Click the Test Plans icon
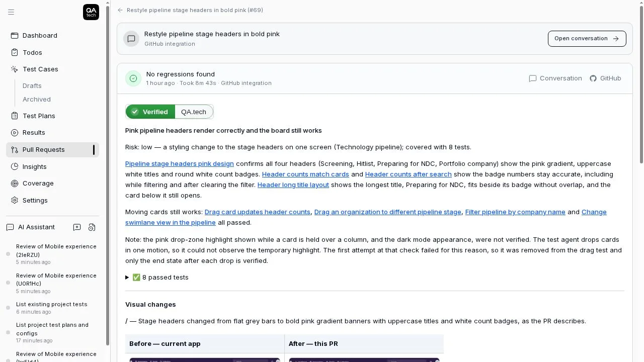 (15, 116)
